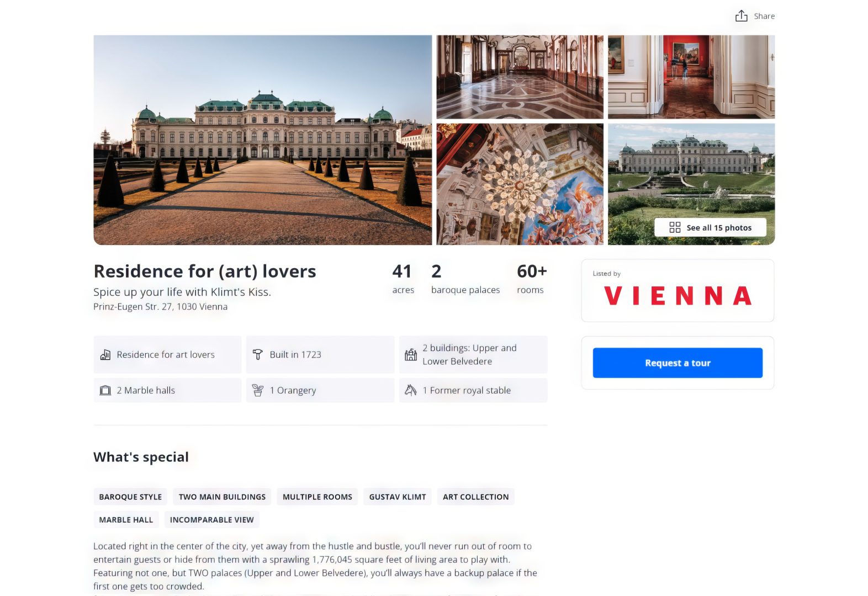The width and height of the screenshot is (868, 596).
Task: Select the INCOMPARABLE VIEW tag
Action: 211,520
